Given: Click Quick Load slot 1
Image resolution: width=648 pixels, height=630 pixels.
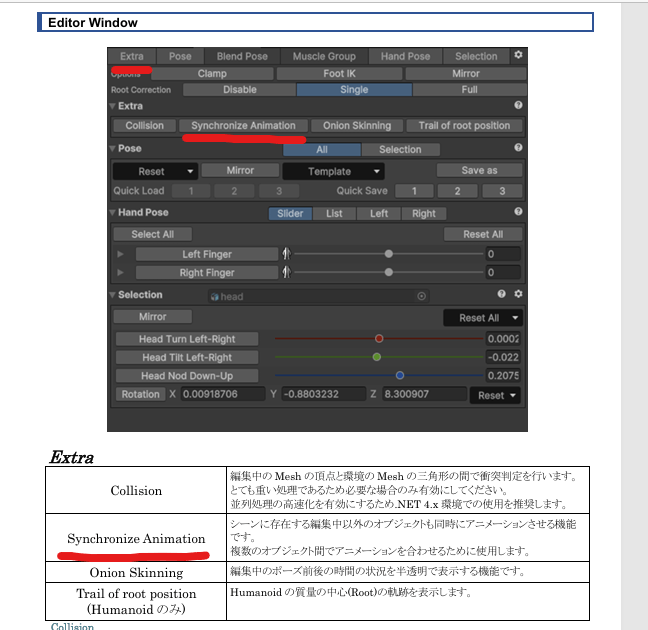Looking at the screenshot, I should (x=191, y=191).
